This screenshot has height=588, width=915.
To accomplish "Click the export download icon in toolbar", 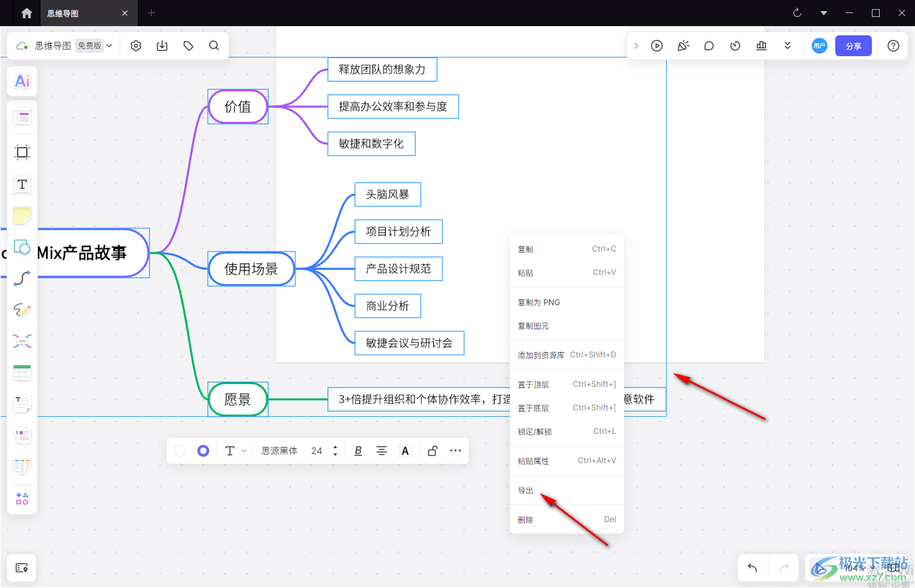I will pos(162,46).
